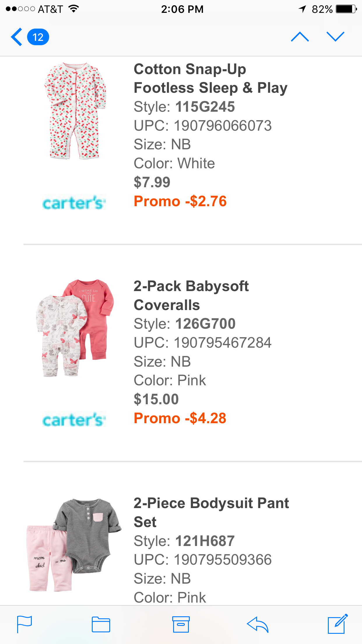Open the 2-Piece Bodysuit Pant Set title

[x=211, y=512]
